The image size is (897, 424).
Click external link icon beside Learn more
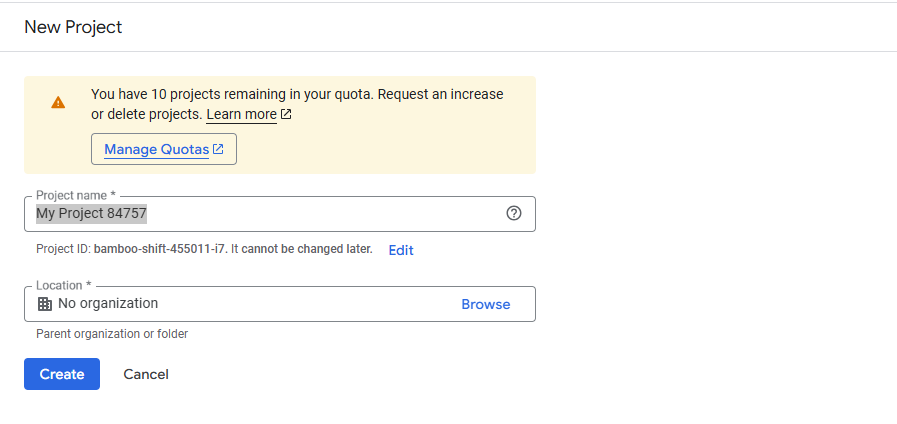coord(286,114)
